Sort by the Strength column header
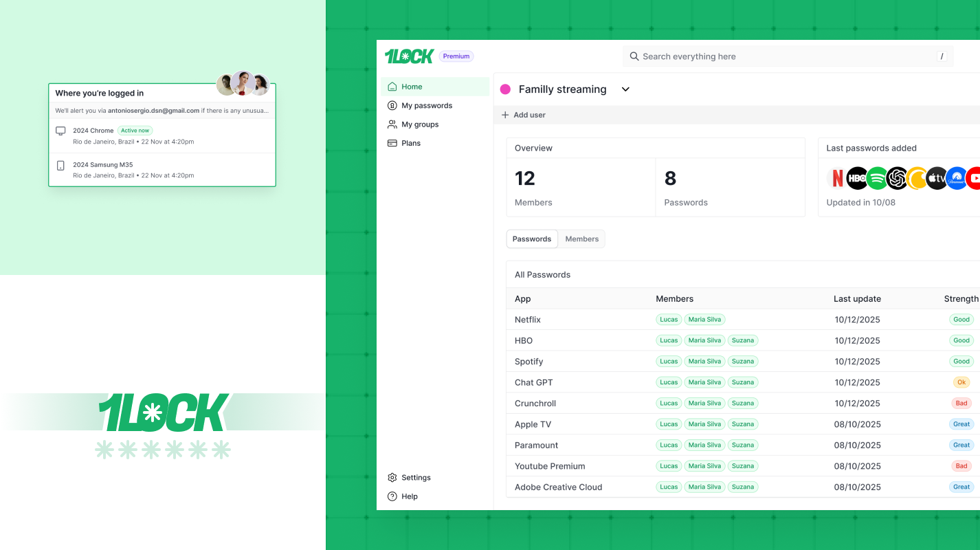This screenshot has height=550, width=980. click(961, 299)
